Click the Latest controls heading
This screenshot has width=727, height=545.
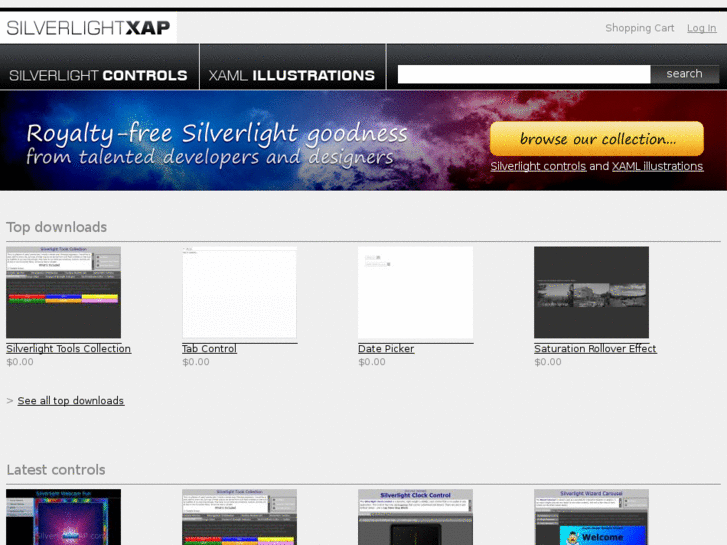tap(56, 470)
